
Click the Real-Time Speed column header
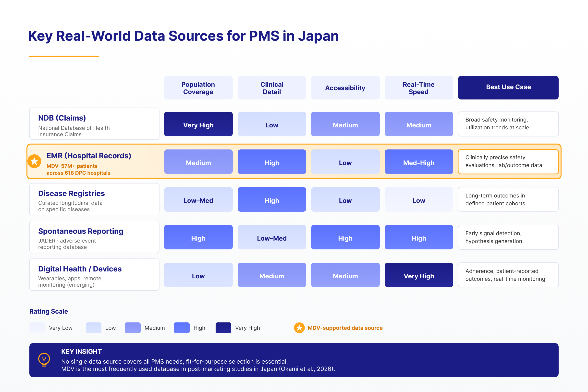(x=419, y=88)
